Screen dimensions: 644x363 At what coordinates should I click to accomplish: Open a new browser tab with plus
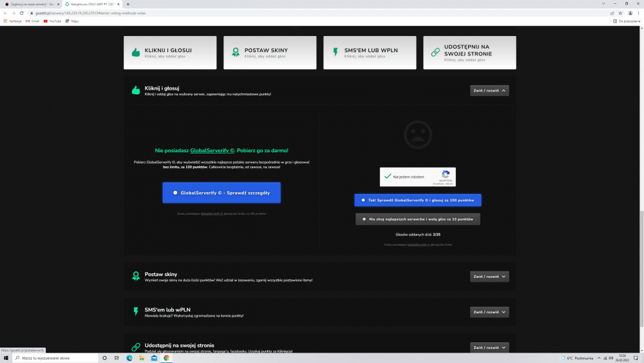[x=128, y=4]
